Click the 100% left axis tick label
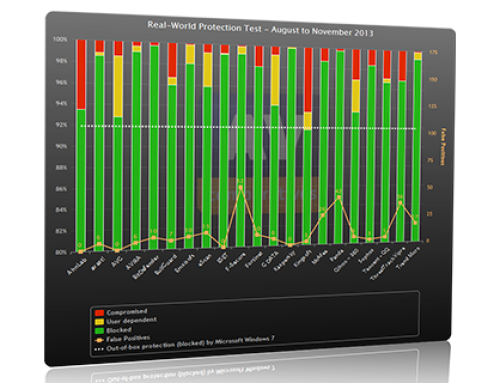500x383 pixels. pos(60,39)
